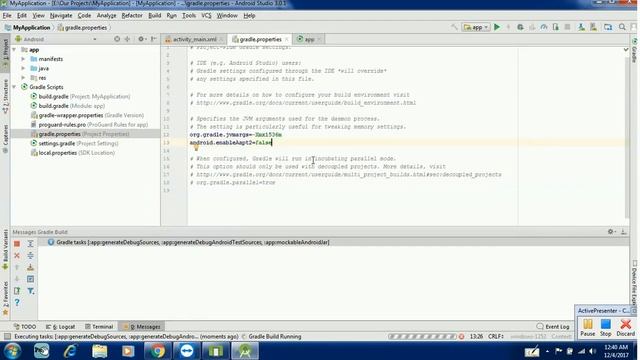Click the Export to text file icon
640x360 pixels.
tap(30, 267)
